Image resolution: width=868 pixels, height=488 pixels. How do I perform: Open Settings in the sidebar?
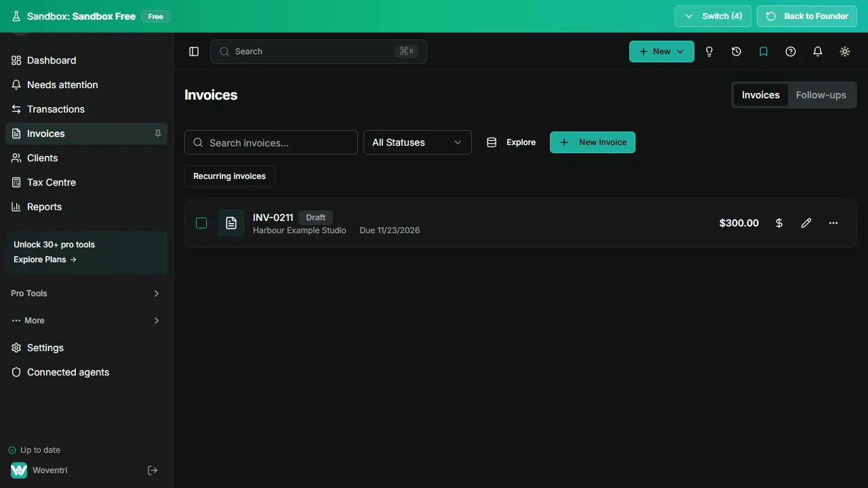point(86,348)
